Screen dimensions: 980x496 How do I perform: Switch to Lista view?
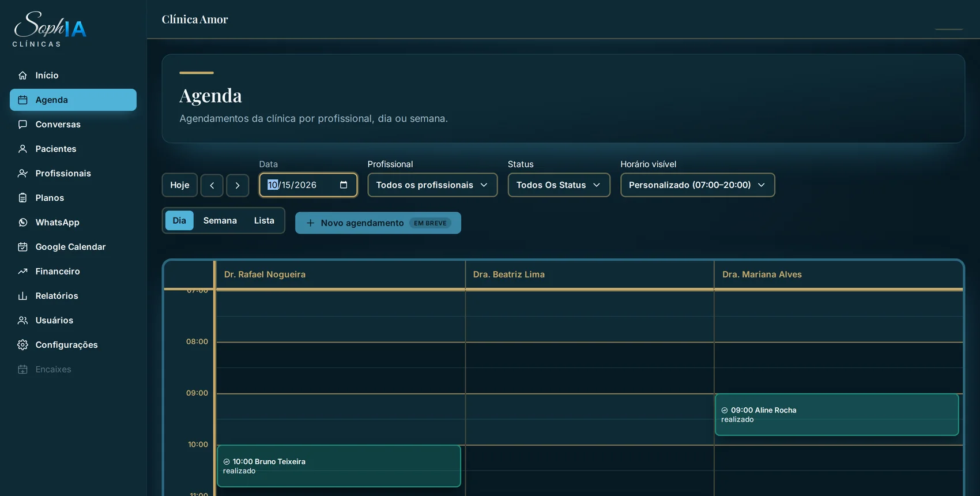point(264,221)
